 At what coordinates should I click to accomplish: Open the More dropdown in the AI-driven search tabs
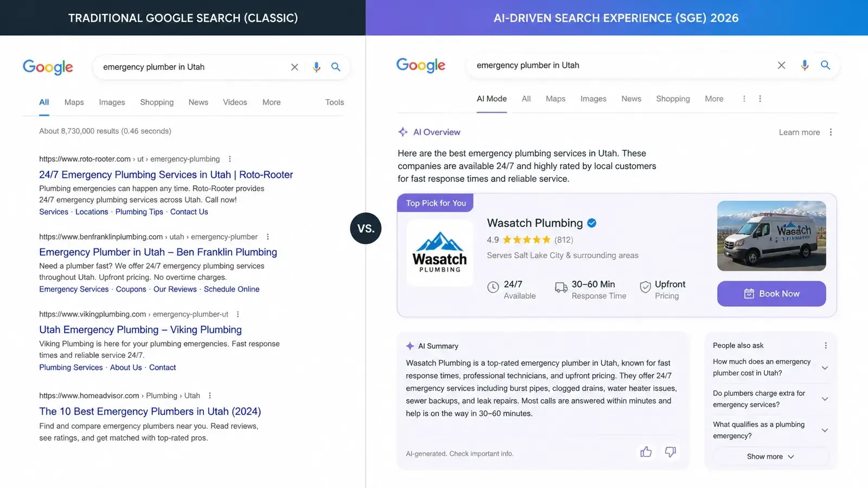pos(714,99)
